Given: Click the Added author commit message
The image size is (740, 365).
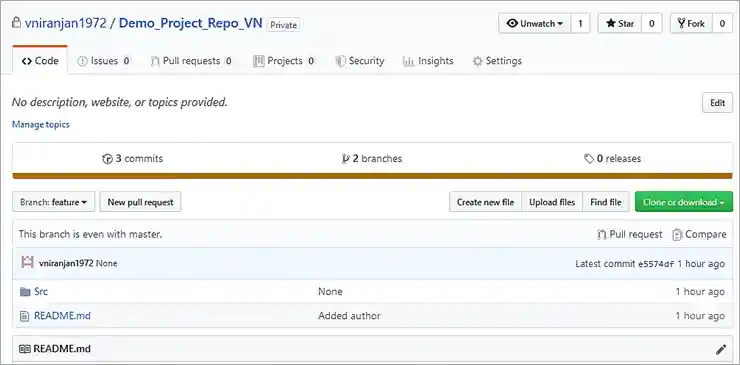Looking at the screenshot, I should point(349,316).
